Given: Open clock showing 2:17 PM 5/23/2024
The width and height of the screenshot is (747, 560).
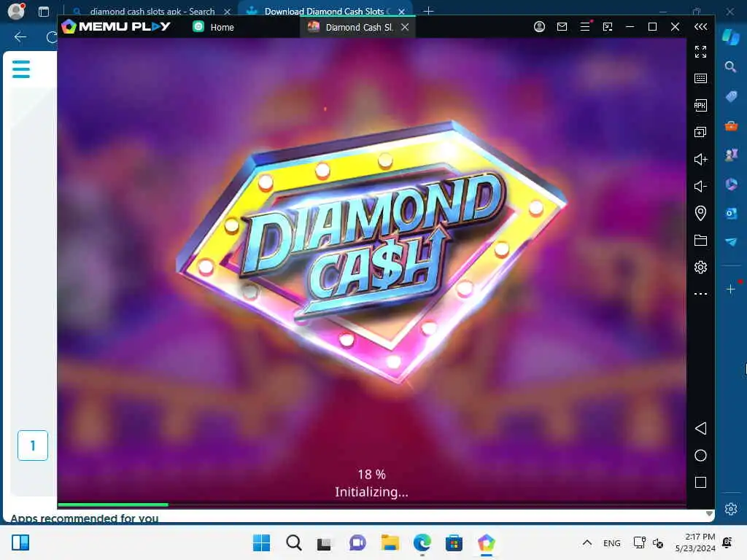Looking at the screenshot, I should coord(695,542).
